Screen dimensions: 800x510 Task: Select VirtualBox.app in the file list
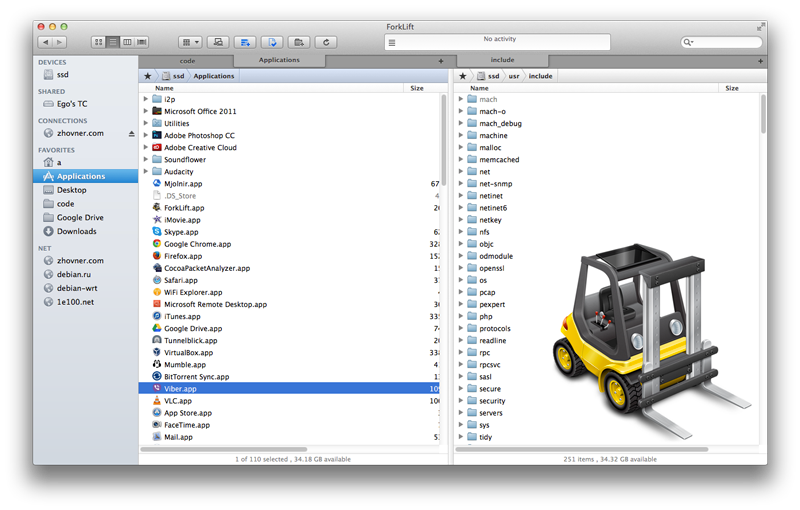289,352
